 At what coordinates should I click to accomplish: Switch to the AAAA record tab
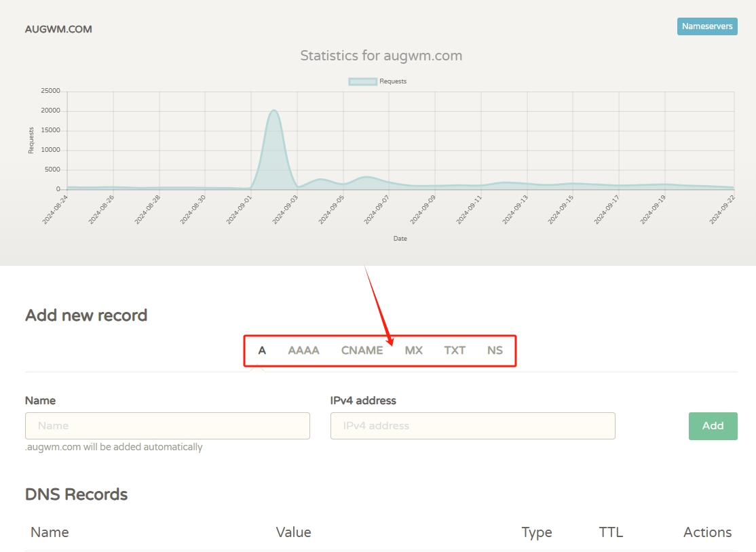(x=303, y=351)
